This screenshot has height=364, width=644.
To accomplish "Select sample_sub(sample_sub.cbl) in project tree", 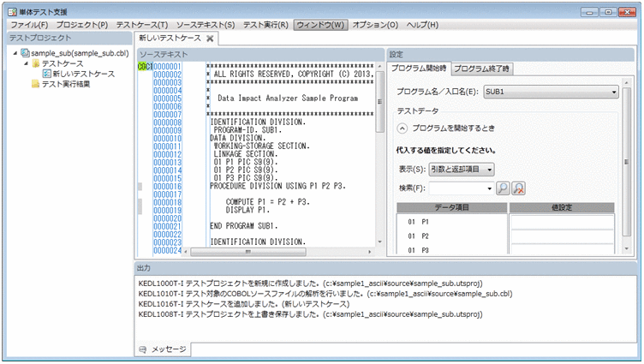I will [x=80, y=53].
